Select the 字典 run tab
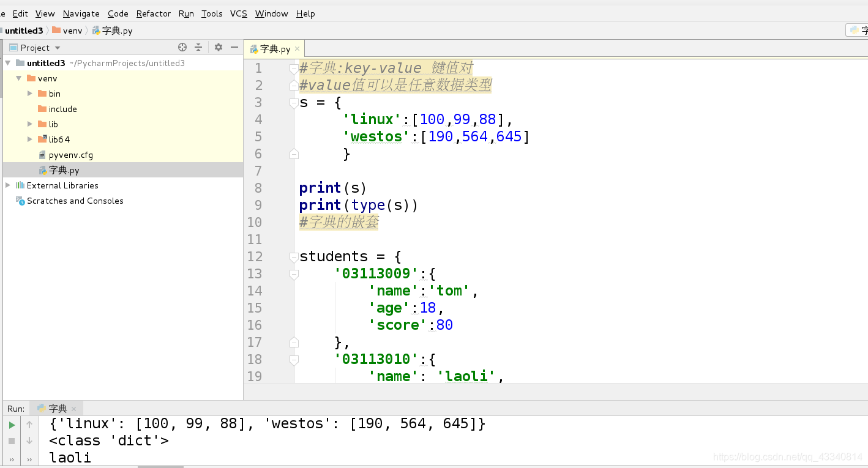Image resolution: width=868 pixels, height=468 pixels. 58,409
